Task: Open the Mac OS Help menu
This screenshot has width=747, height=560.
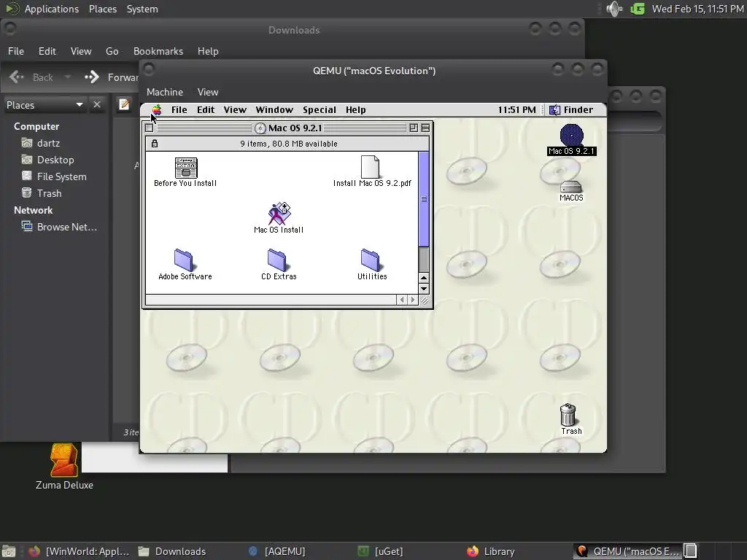Action: (356, 110)
